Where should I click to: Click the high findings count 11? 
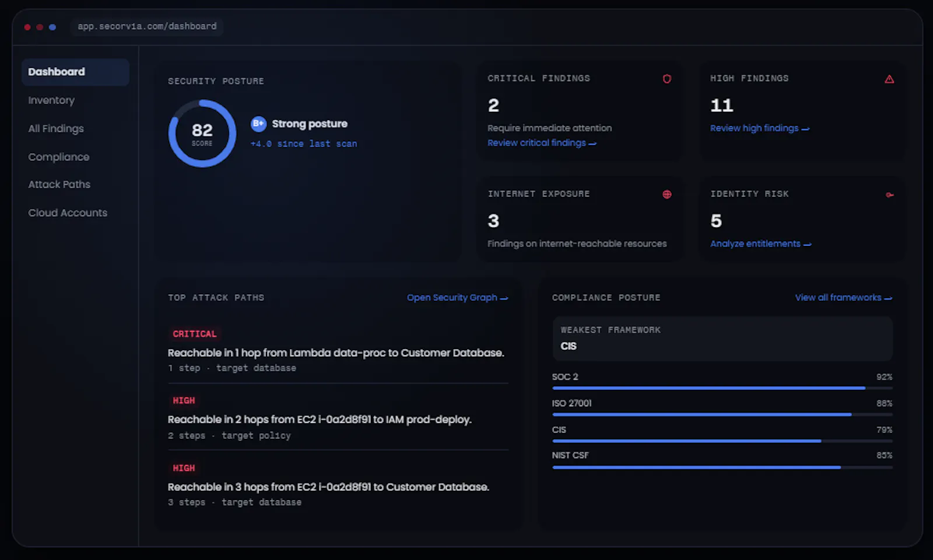(x=721, y=105)
